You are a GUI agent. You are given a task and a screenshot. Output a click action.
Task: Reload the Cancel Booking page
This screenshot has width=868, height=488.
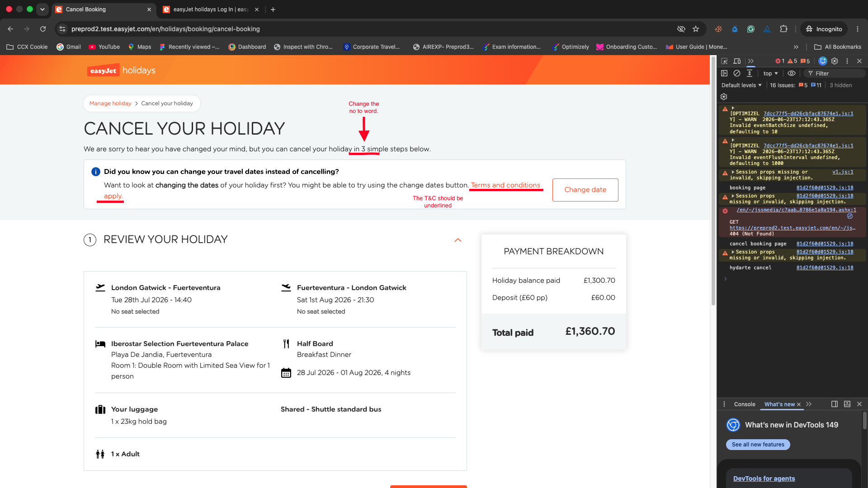pyautogui.click(x=43, y=29)
